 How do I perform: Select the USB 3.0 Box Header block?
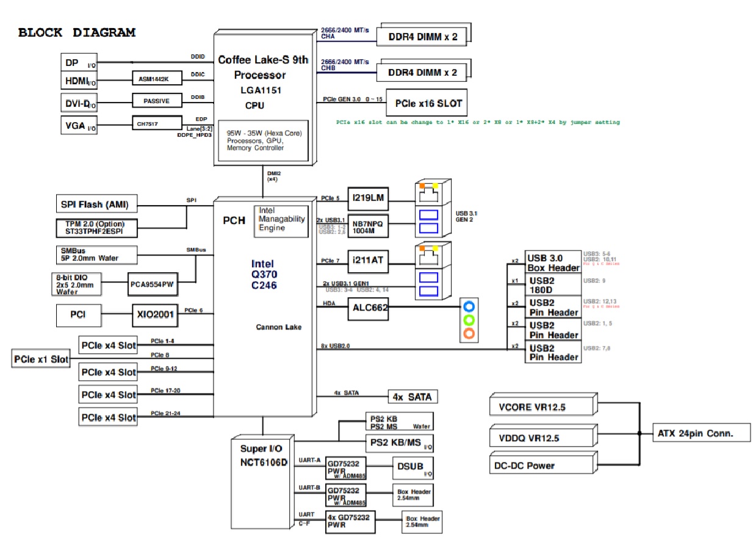tap(553, 262)
